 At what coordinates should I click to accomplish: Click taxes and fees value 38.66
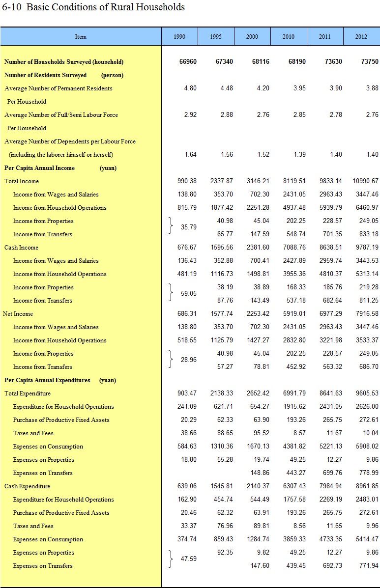coord(189,433)
